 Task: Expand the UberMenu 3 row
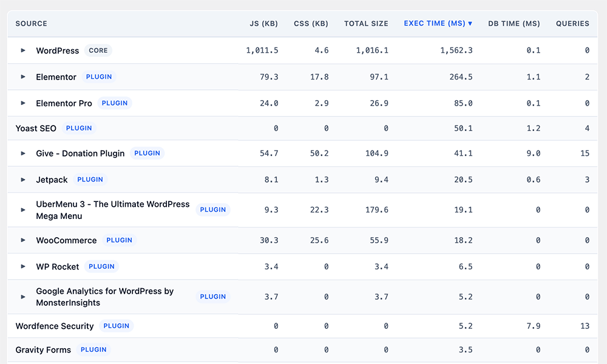(x=23, y=210)
